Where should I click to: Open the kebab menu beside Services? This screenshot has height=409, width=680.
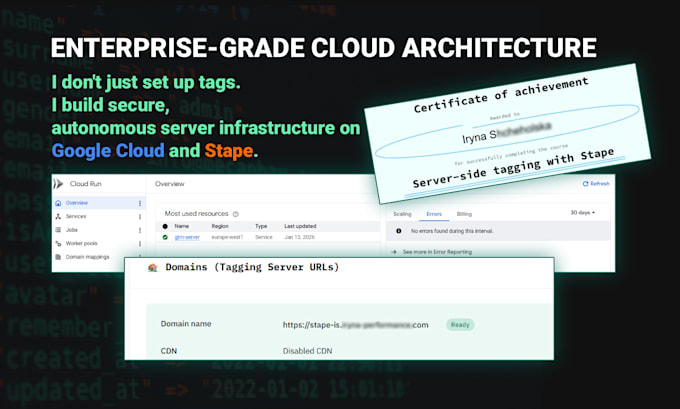coord(140,216)
